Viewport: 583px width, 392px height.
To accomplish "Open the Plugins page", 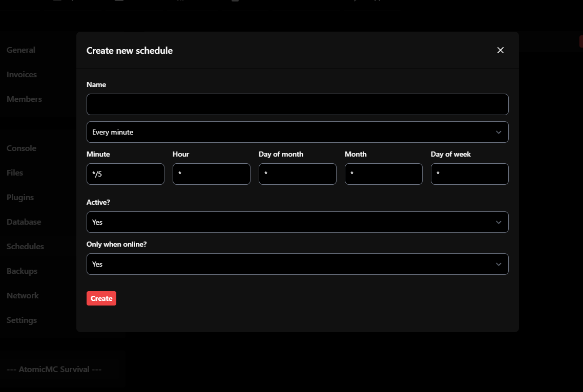I will [20, 198].
